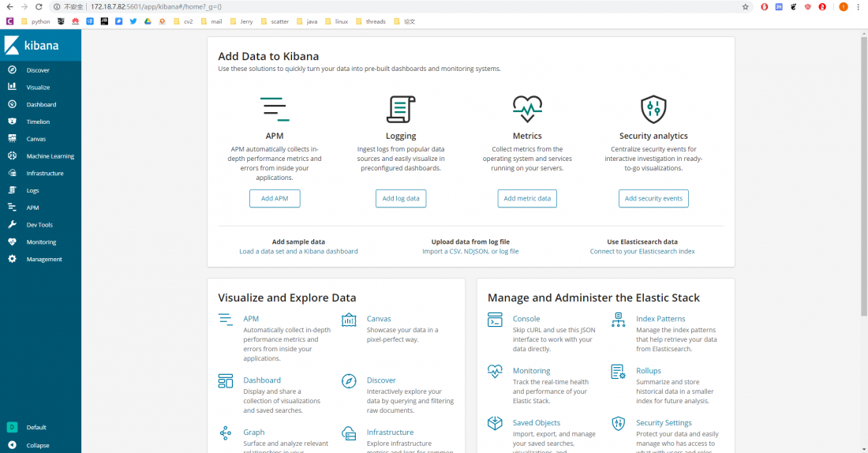The image size is (868, 453).
Task: Open Visualize bar chart icon in sidebar
Action: [x=12, y=87]
